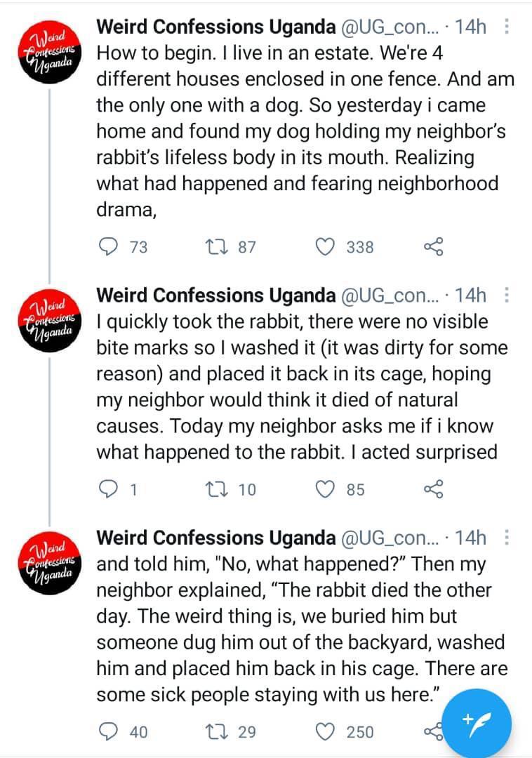532x758 pixels.
Task: Open more options for the first tweet
Action: click(507, 26)
